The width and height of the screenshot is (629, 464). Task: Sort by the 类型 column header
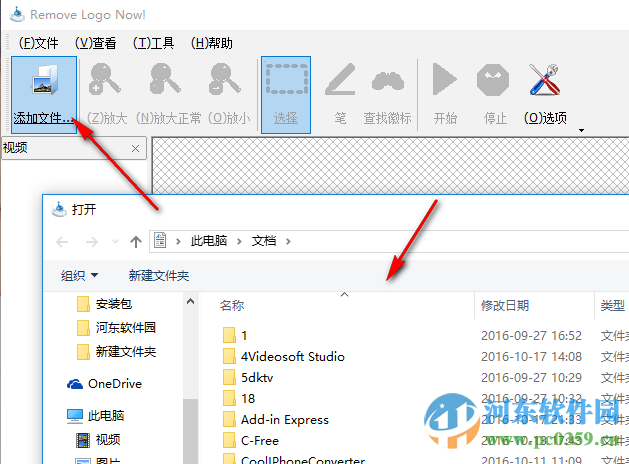tap(613, 306)
